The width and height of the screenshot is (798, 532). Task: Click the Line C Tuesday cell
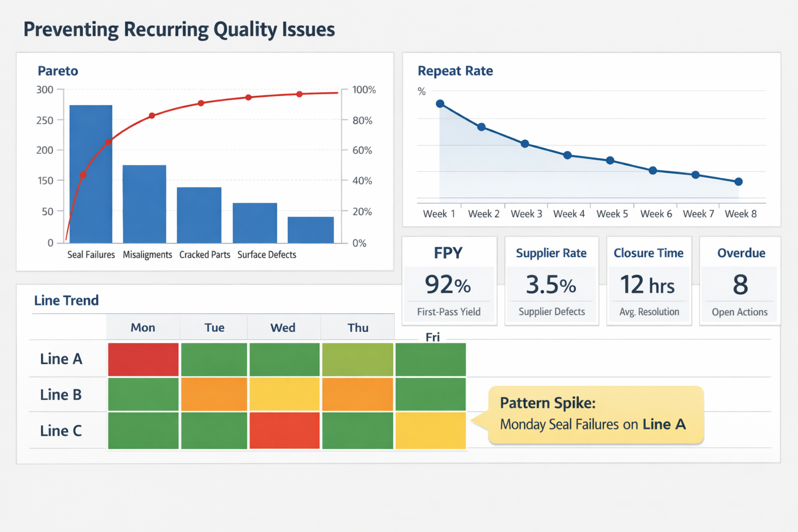coord(214,431)
